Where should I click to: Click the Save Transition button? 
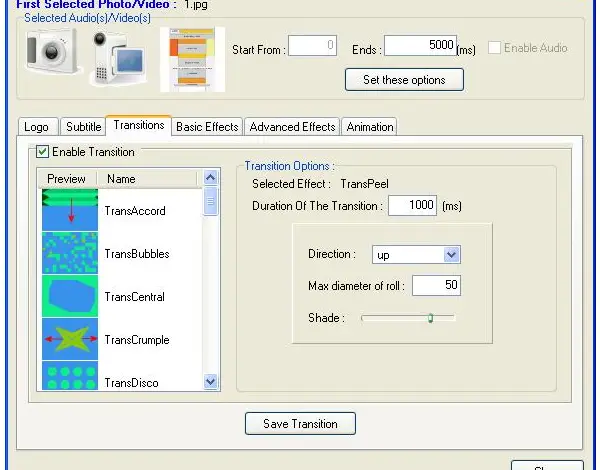(300, 423)
